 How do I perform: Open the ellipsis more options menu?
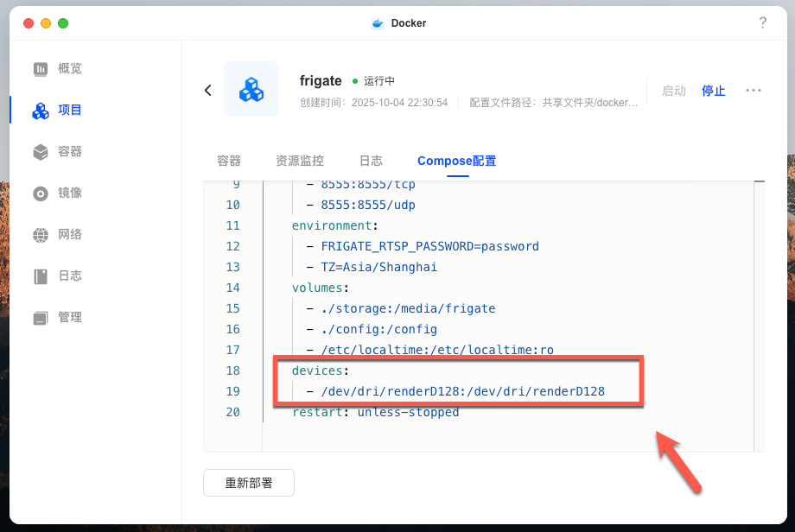754,91
